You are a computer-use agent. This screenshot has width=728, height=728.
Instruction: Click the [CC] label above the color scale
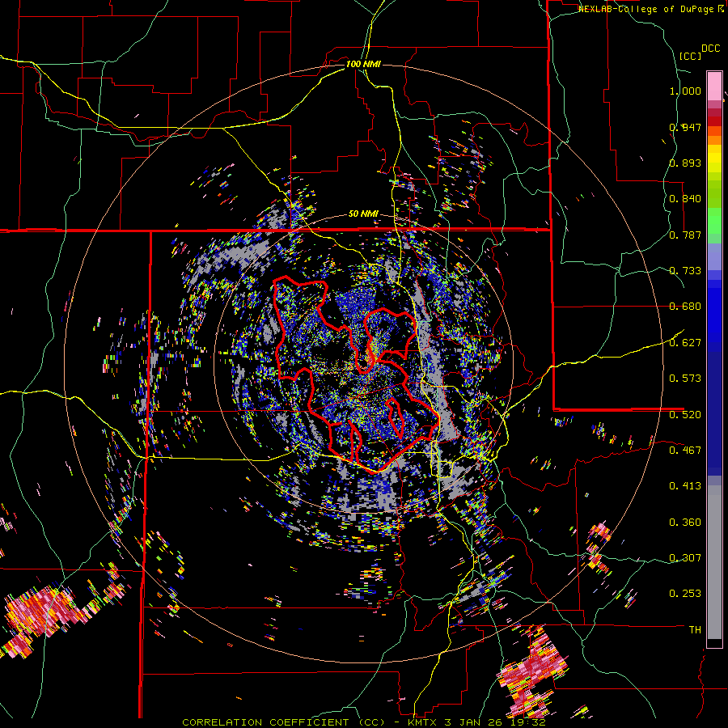(x=690, y=56)
